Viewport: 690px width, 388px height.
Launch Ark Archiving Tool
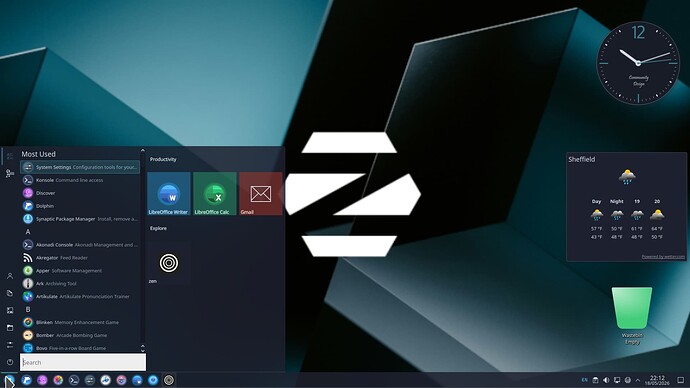coord(80,283)
